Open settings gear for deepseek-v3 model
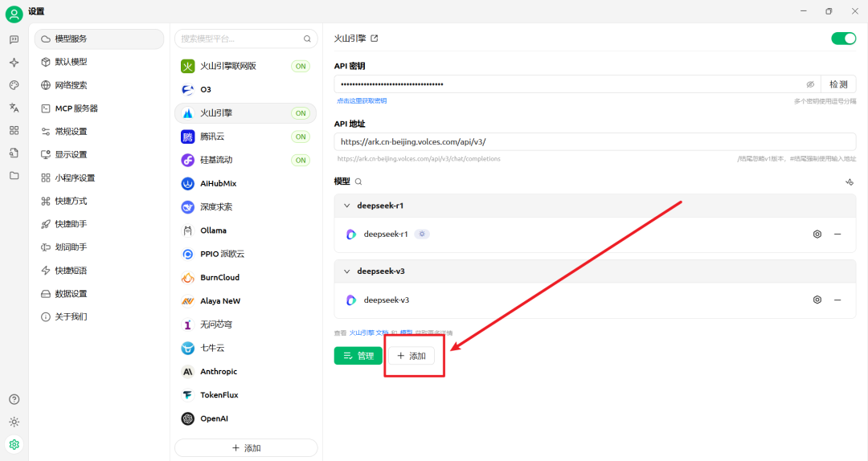Viewport: 868px width, 461px height. coord(817,300)
